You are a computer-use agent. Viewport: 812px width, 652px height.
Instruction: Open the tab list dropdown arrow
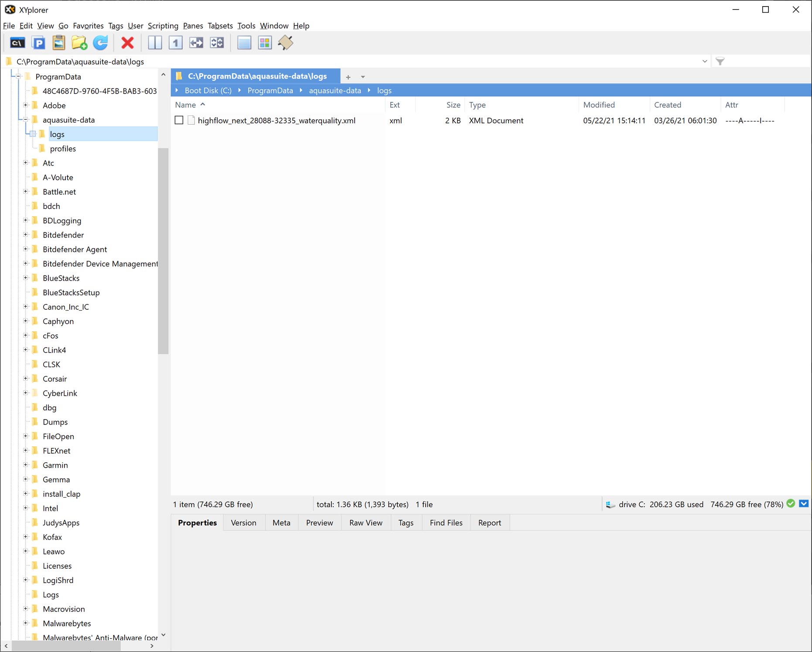[363, 77]
